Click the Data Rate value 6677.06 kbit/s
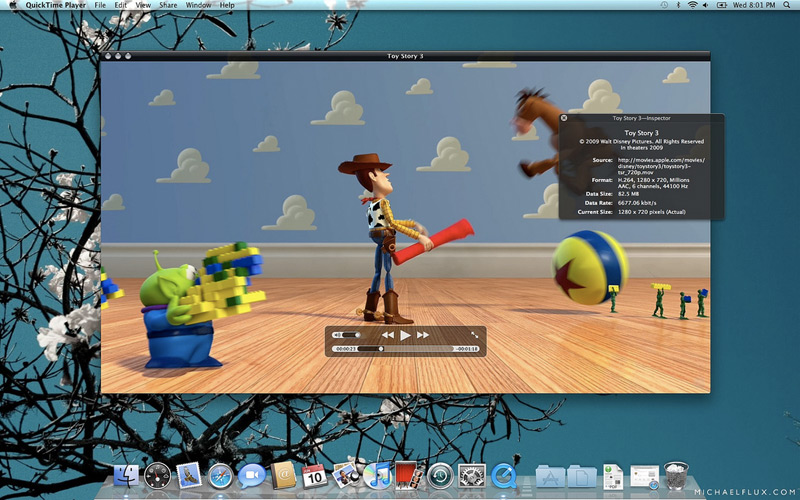The height and width of the screenshot is (500, 800). point(637,203)
